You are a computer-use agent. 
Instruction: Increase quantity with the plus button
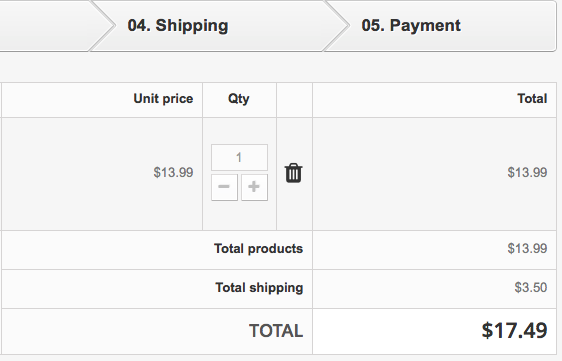(x=254, y=187)
